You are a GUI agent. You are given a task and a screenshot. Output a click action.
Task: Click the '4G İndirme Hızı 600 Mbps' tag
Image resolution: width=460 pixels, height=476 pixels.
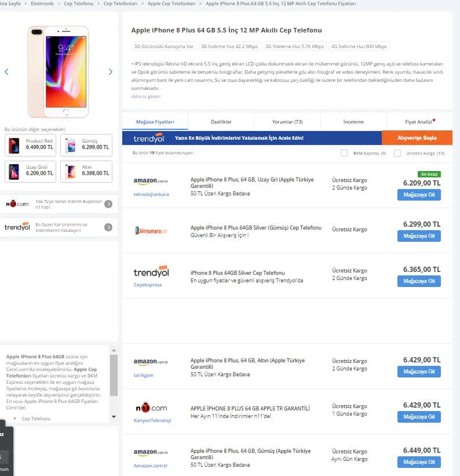pyautogui.click(x=359, y=46)
